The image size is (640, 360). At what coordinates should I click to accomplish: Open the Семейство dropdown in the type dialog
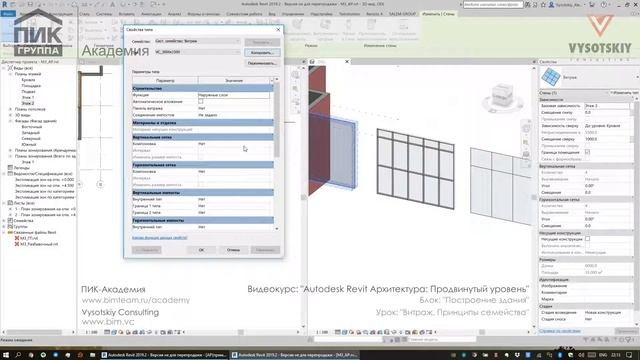point(197,41)
